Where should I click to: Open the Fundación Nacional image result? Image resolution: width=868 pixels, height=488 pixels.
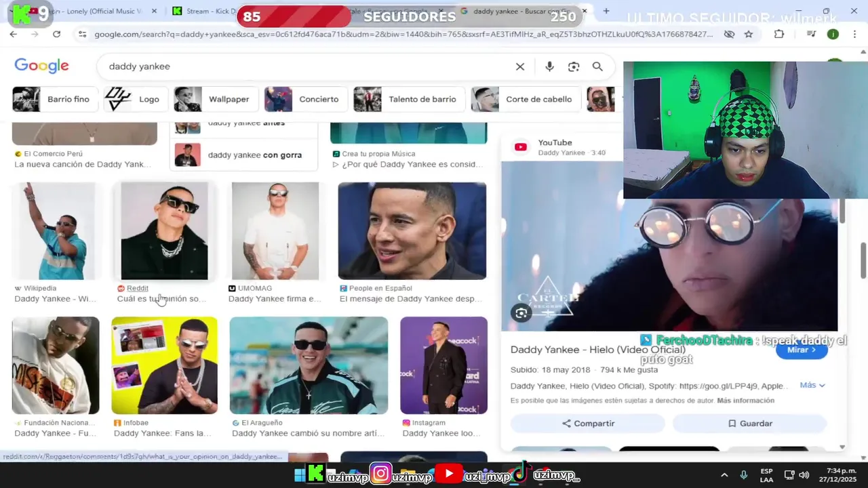click(x=56, y=365)
